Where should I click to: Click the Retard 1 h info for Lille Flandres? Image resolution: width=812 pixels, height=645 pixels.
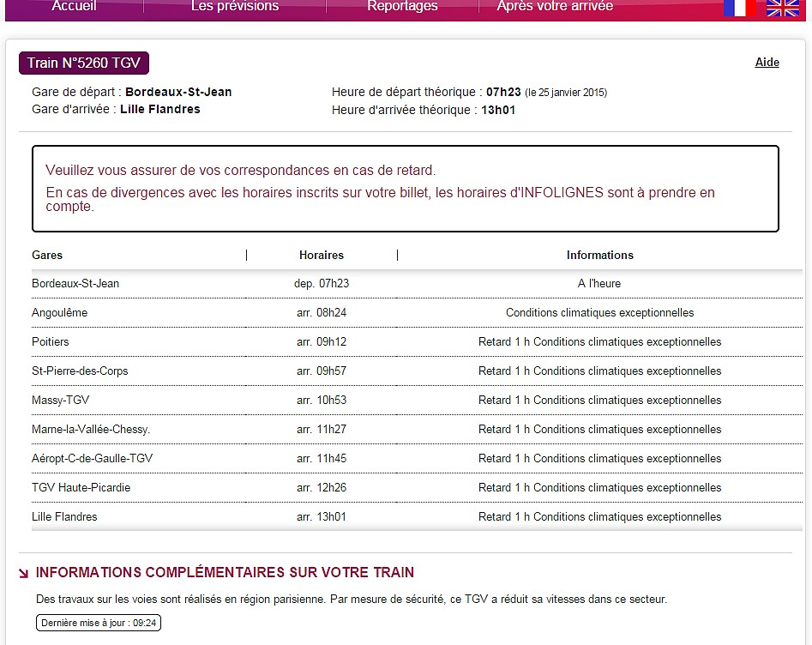tap(599, 516)
